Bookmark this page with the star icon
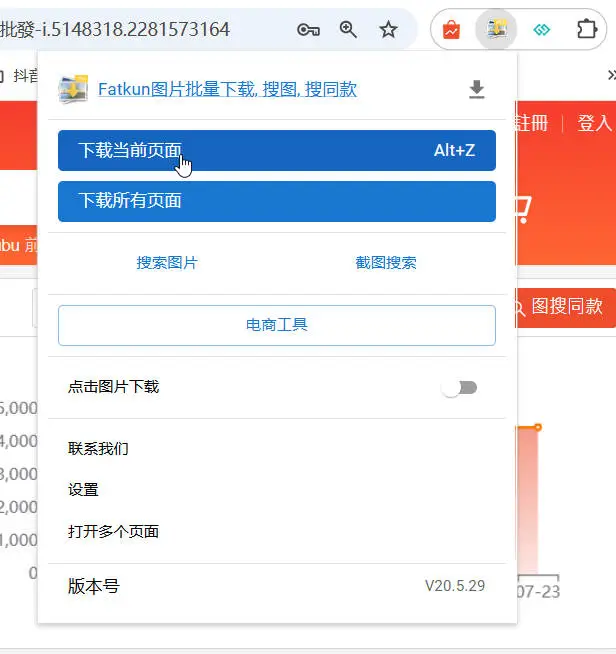Viewport: 616px width, 654px height. 388,30
